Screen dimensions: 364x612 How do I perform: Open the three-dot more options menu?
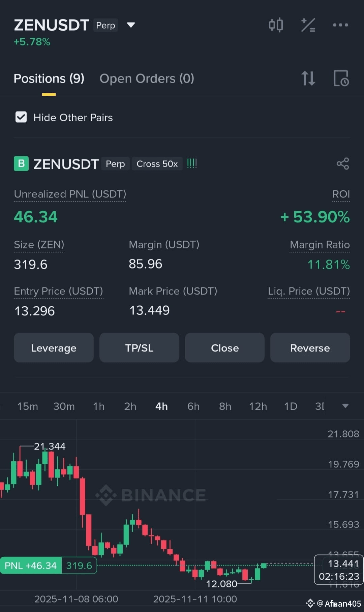(x=340, y=25)
